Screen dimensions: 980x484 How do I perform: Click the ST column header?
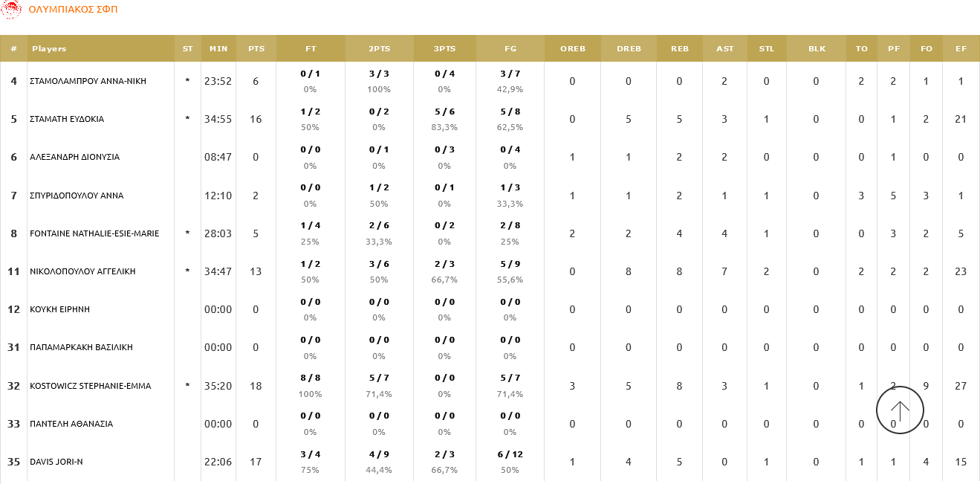(187, 48)
